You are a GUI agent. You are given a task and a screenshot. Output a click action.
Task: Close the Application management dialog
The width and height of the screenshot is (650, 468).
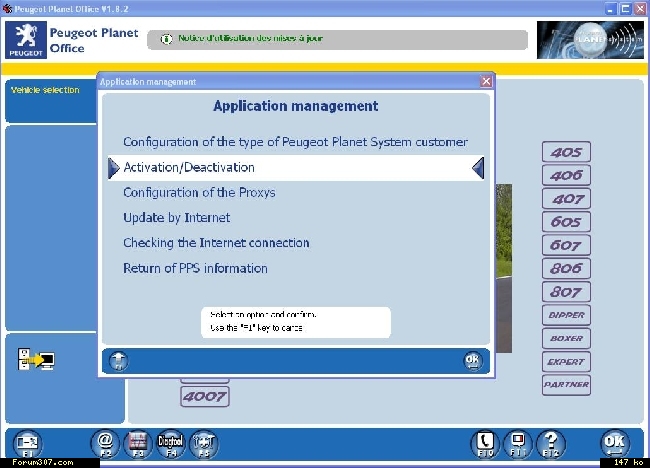pos(486,81)
